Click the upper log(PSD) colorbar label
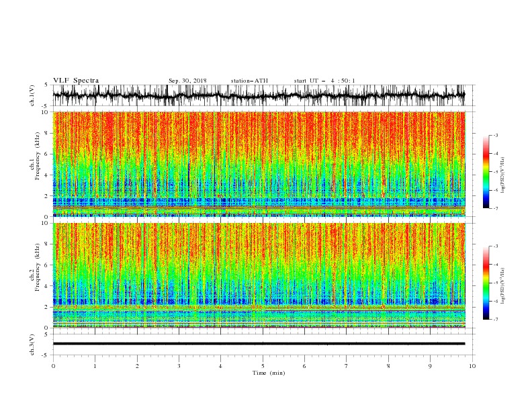Screen dimensions: 532x411 (502, 175)
